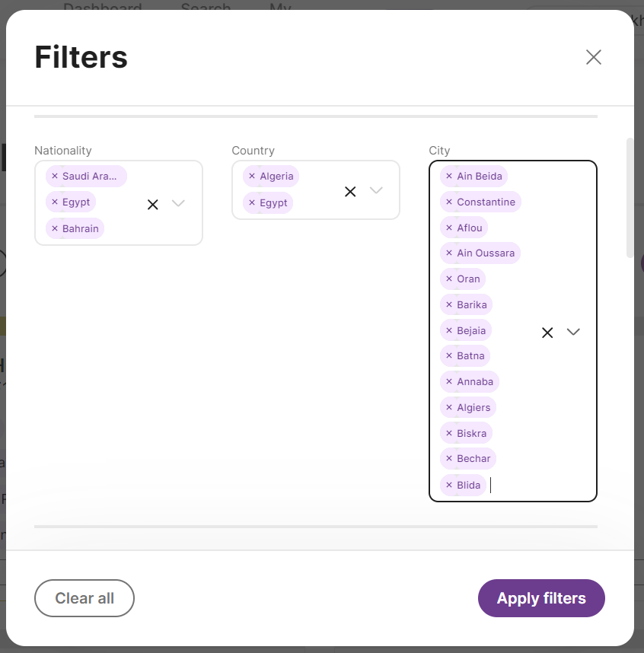Screen dimensions: 644x653
Task: Remove the Biskra city tag
Action: pyautogui.click(x=449, y=433)
